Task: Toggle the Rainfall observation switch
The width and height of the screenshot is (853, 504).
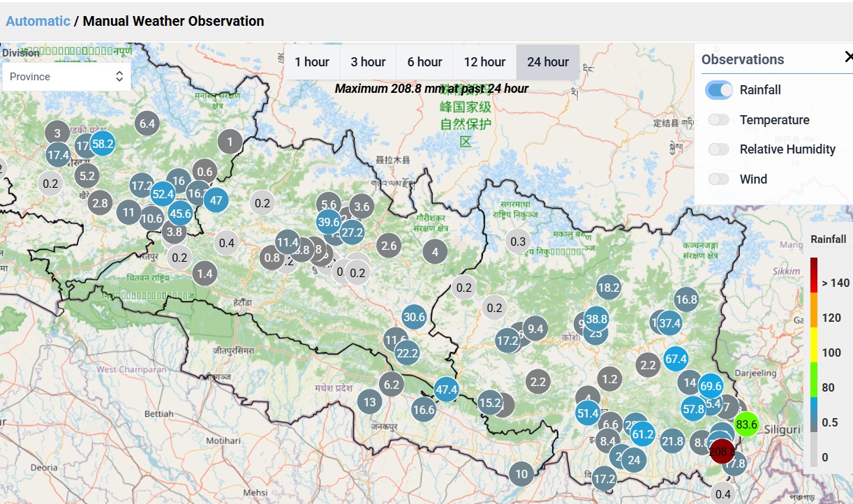Action: pyautogui.click(x=719, y=90)
